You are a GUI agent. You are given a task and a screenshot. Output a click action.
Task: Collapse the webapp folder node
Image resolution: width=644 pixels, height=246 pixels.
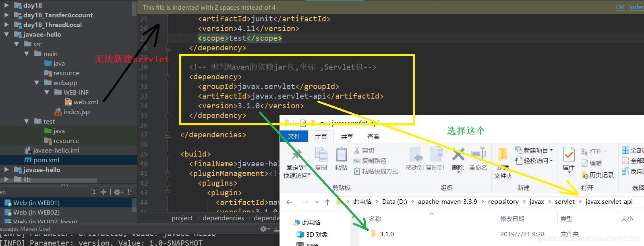(x=37, y=83)
